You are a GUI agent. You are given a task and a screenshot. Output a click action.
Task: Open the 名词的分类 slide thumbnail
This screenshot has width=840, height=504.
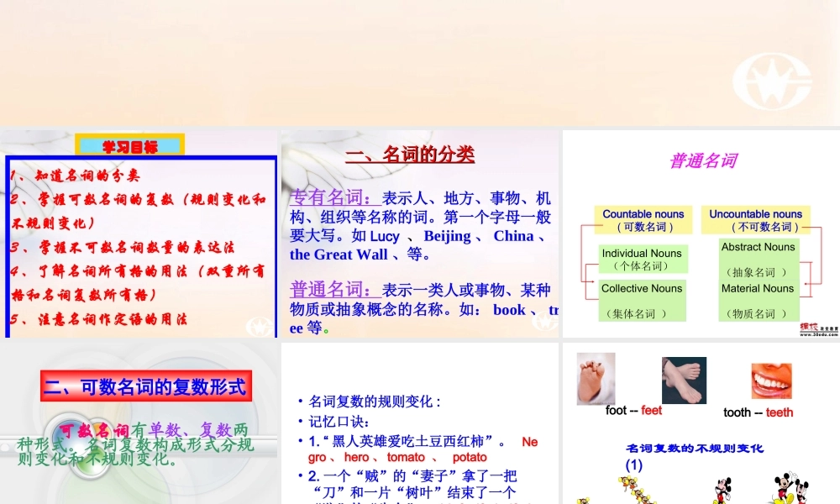tap(420, 234)
